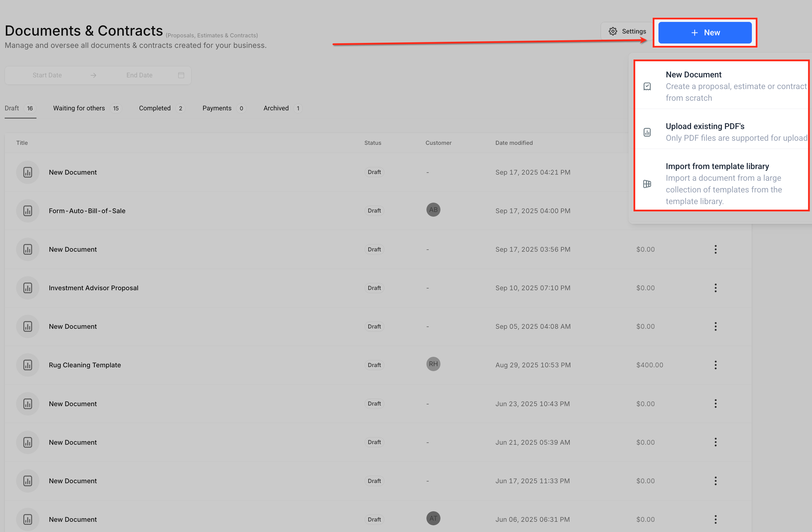Viewport: 812px width, 532px height.
Task: Open the Investment Advisor Proposal document title
Action: 93,288
